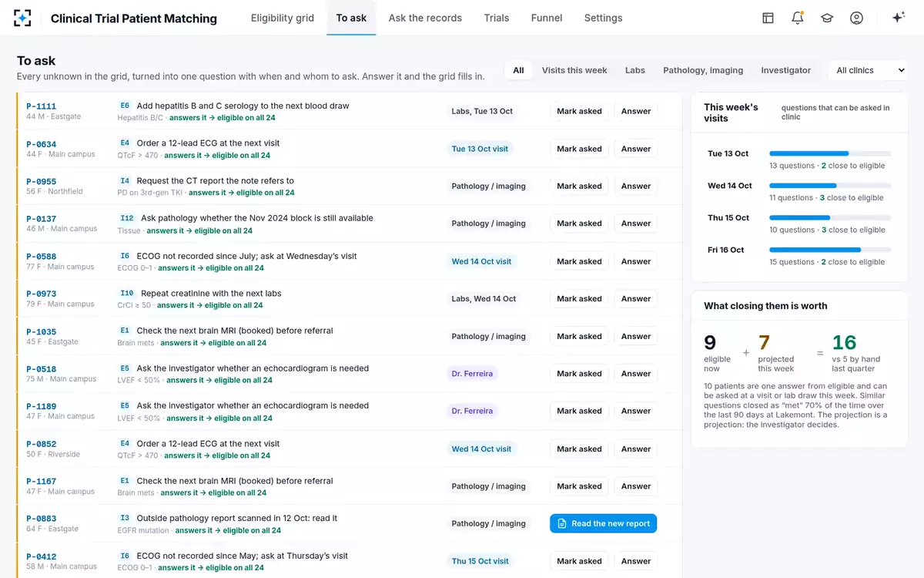Click Dr. Ferreira tag for P-0518
The image size is (924, 578).
tap(472, 374)
